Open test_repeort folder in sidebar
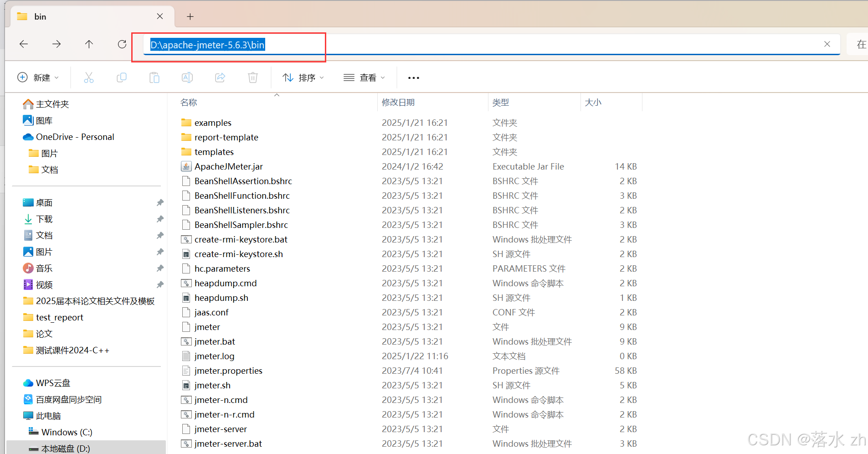 [x=53, y=318]
